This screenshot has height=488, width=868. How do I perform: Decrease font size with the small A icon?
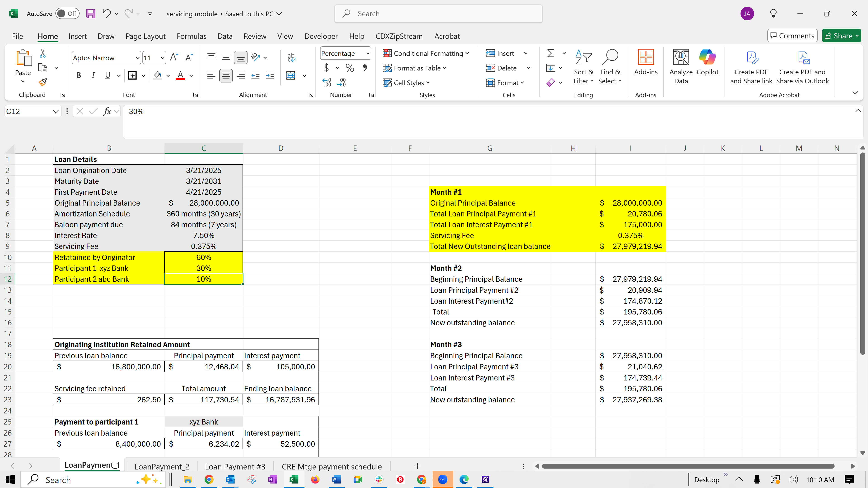[189, 58]
